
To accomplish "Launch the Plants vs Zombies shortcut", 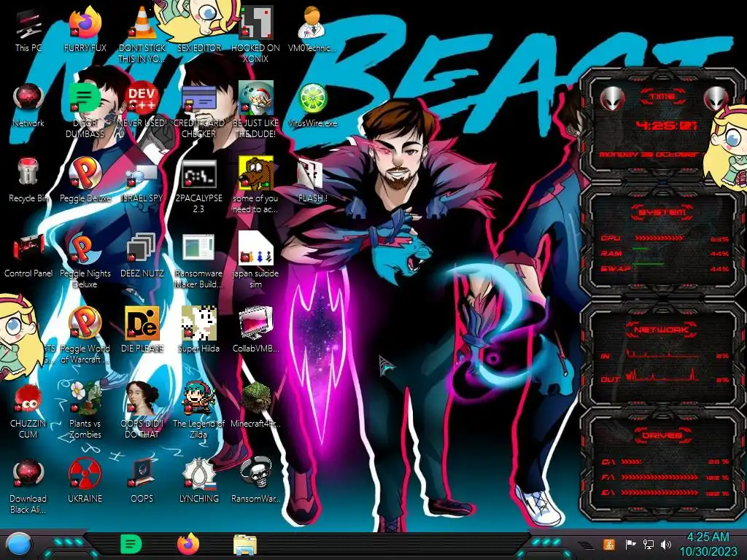I will click(x=85, y=411).
